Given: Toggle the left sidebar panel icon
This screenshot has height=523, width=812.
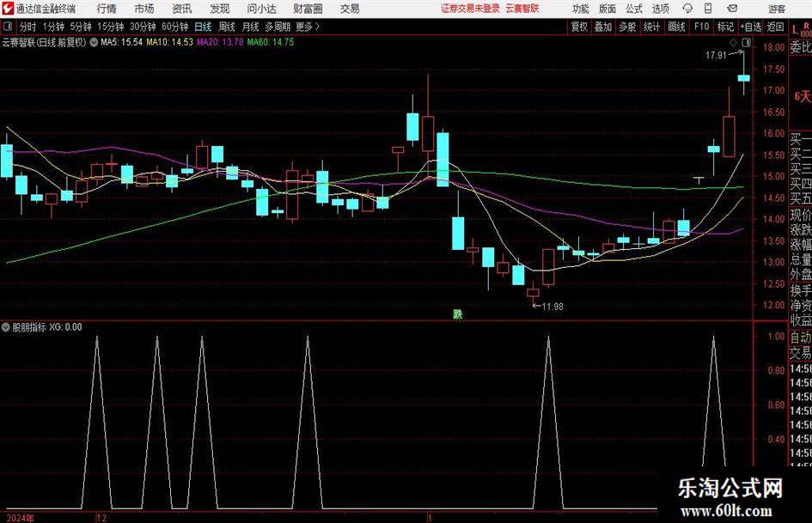Looking at the screenshot, I should pos(8,27).
